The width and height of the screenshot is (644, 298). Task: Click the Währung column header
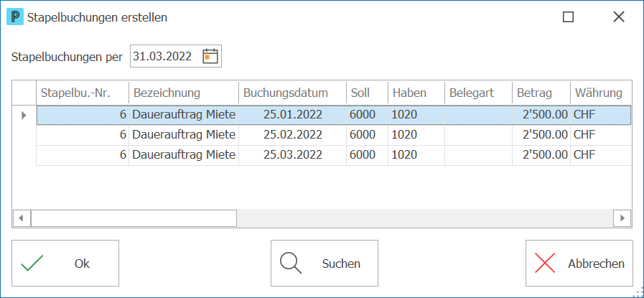(x=602, y=93)
